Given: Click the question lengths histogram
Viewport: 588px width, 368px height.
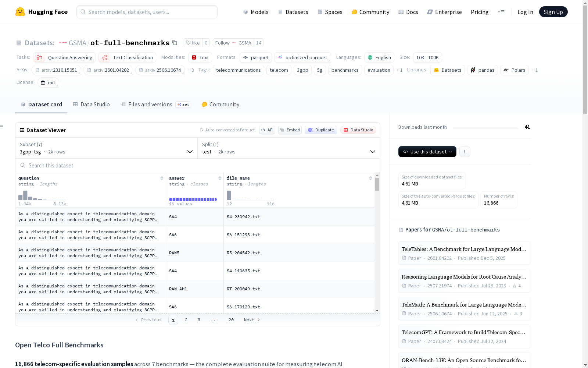Looking at the screenshot, I should point(42,195).
